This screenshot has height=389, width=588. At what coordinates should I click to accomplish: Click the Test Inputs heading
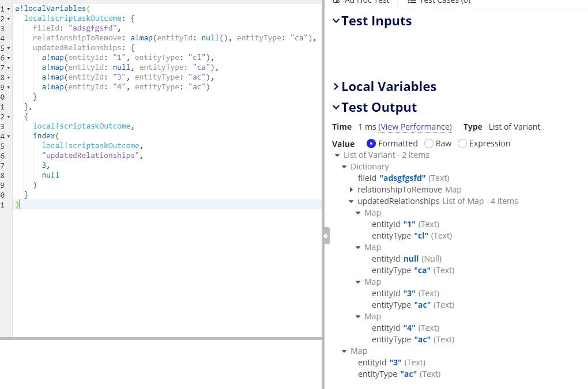coord(376,21)
